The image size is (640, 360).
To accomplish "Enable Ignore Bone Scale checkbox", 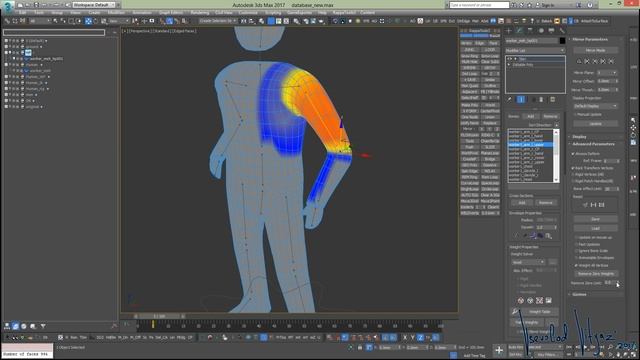I will tap(577, 251).
